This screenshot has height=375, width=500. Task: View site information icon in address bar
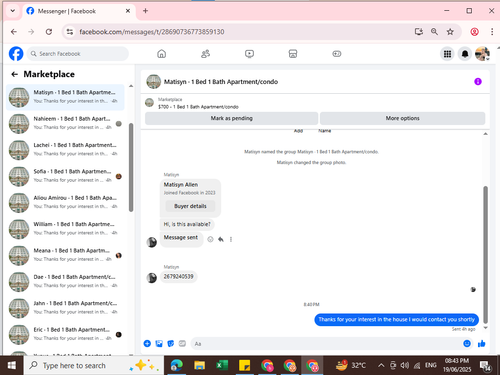(x=70, y=32)
